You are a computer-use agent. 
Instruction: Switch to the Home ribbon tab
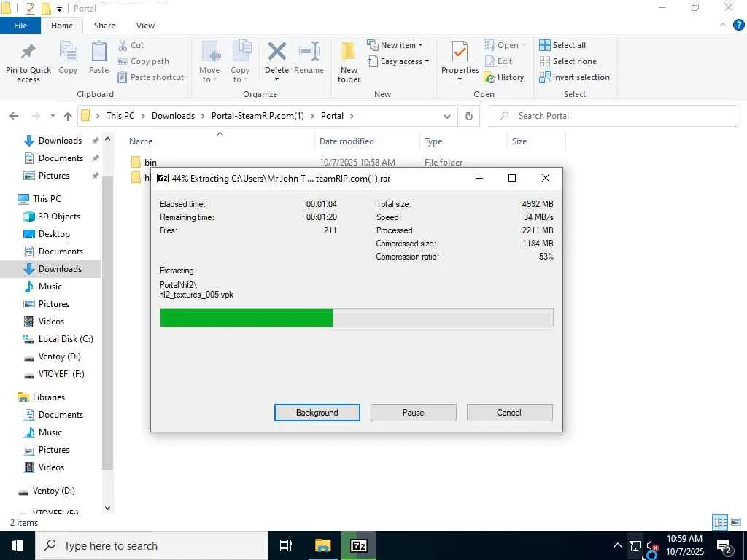62,26
